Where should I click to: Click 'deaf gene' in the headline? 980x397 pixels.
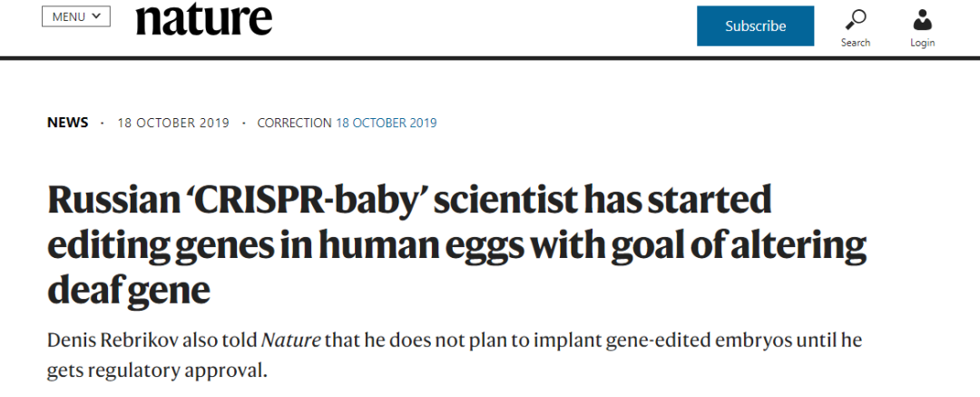pos(129,289)
